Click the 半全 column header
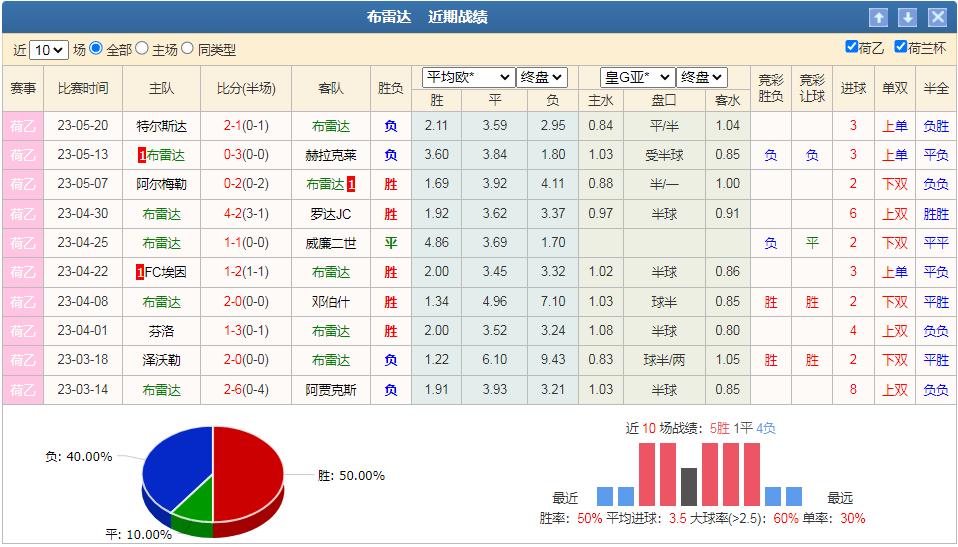The width and height of the screenshot is (958, 547). (x=936, y=89)
